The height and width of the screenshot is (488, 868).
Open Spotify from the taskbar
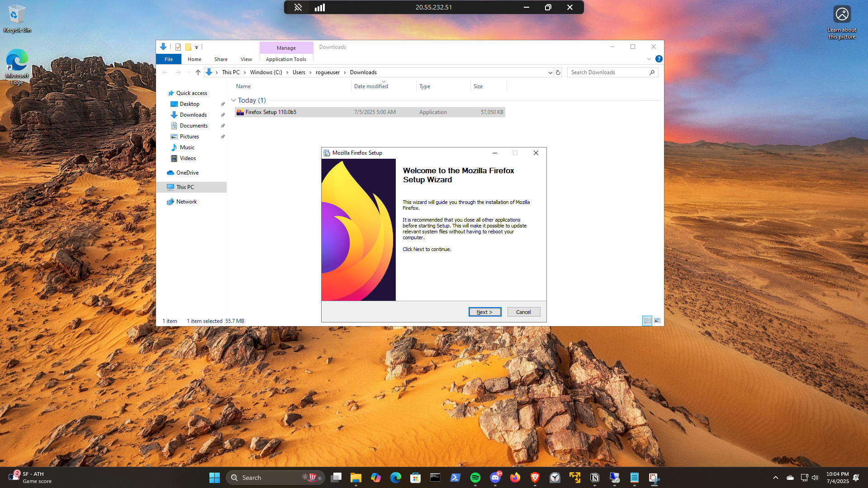pos(475,478)
